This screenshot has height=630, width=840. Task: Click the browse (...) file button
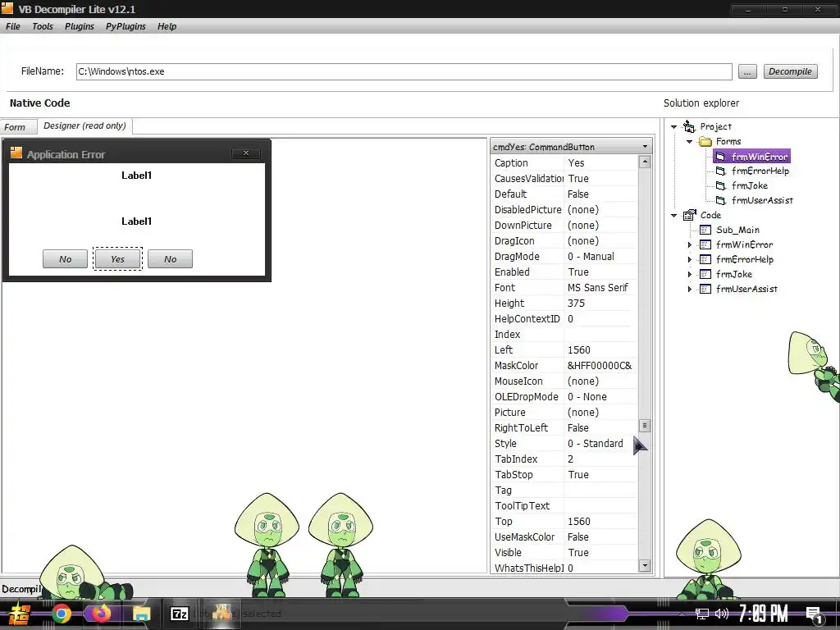[x=747, y=71]
